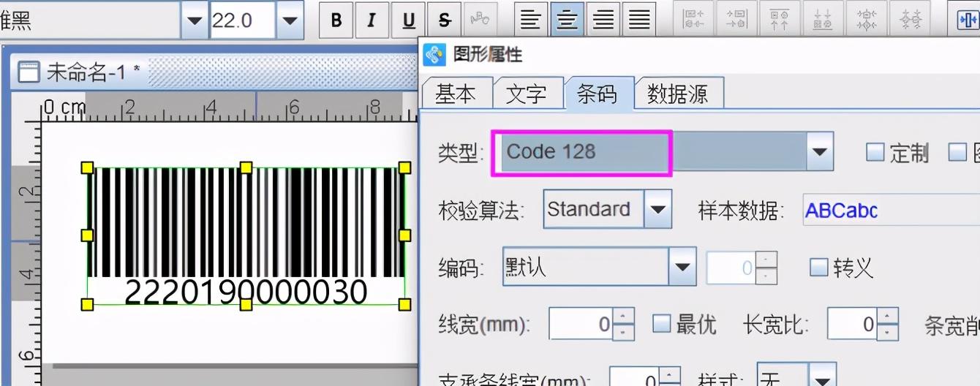Screen dimensions: 980x386
Task: Open the font size dropdown arrow
Action: 290,20
